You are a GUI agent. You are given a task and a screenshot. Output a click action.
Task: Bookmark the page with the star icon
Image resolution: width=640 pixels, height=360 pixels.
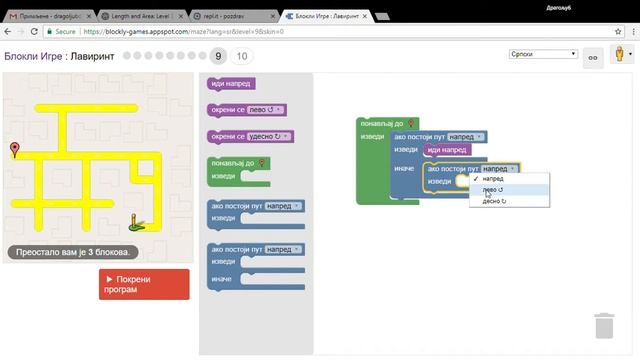(x=618, y=31)
